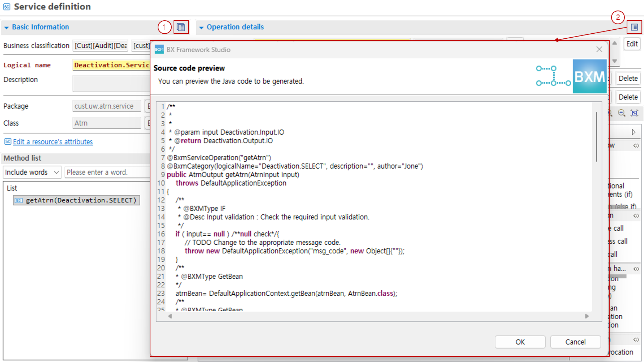
Task: Select getAtrn(Deactivation.SELECT) in method list
Action: (77, 200)
